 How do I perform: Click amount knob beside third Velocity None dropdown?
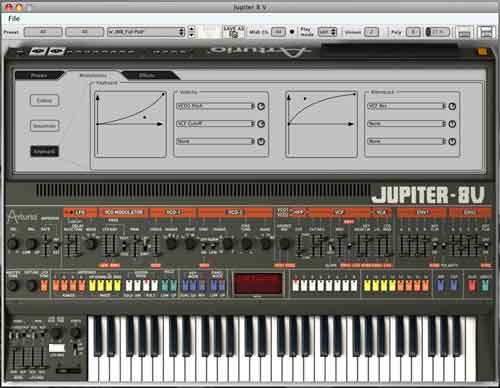click(261, 142)
